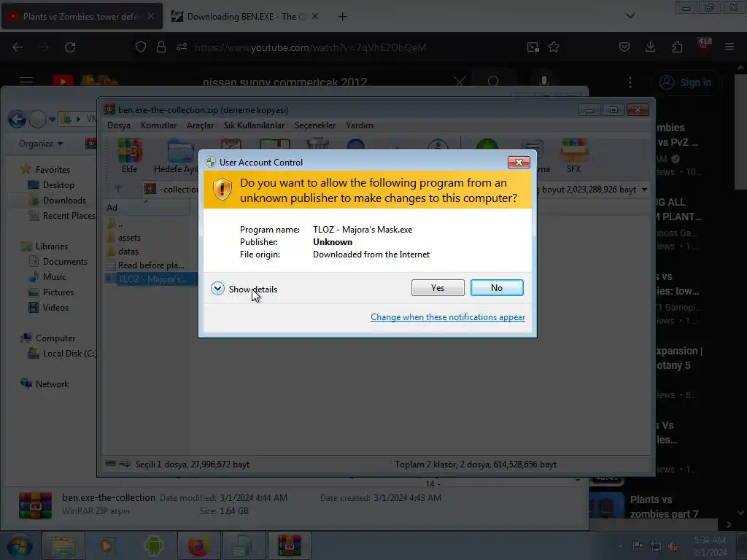Open Videos library in Explorer
Image resolution: width=747 pixels, height=560 pixels.
49,308
